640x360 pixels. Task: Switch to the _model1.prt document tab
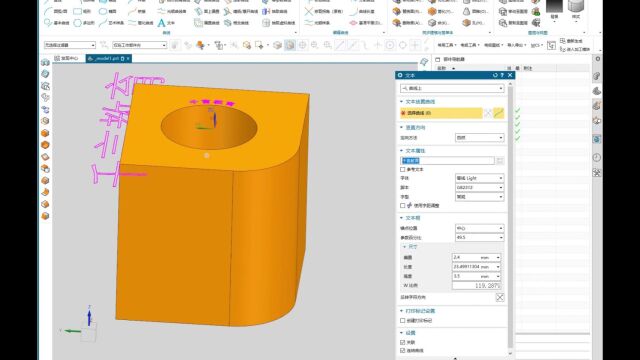point(109,59)
